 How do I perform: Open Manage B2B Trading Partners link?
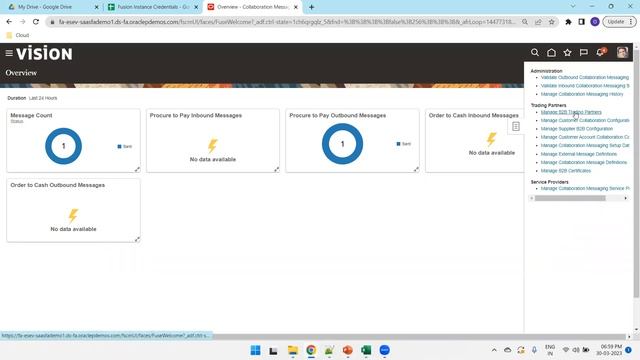click(571, 112)
